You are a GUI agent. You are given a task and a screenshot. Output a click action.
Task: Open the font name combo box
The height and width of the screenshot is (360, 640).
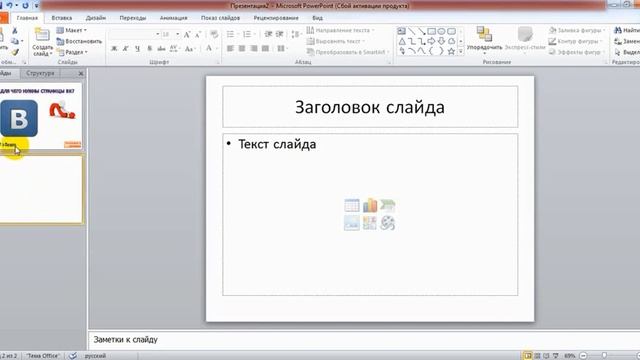pos(134,34)
